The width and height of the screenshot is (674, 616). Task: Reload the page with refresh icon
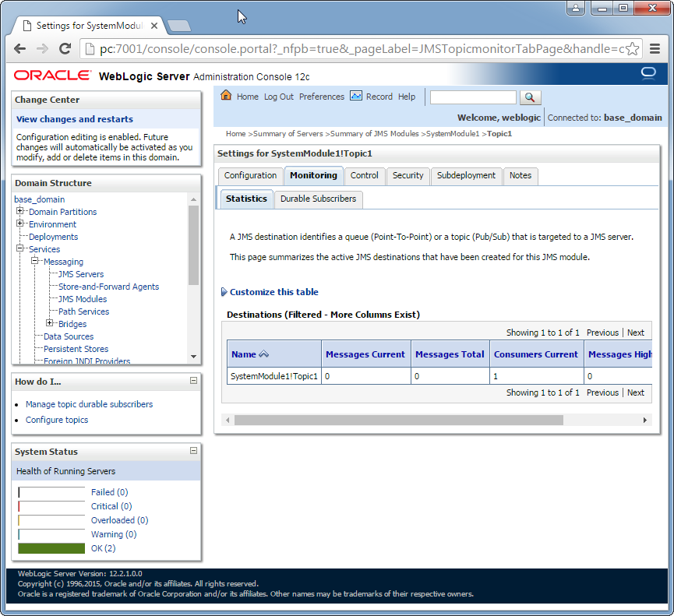pos(65,49)
